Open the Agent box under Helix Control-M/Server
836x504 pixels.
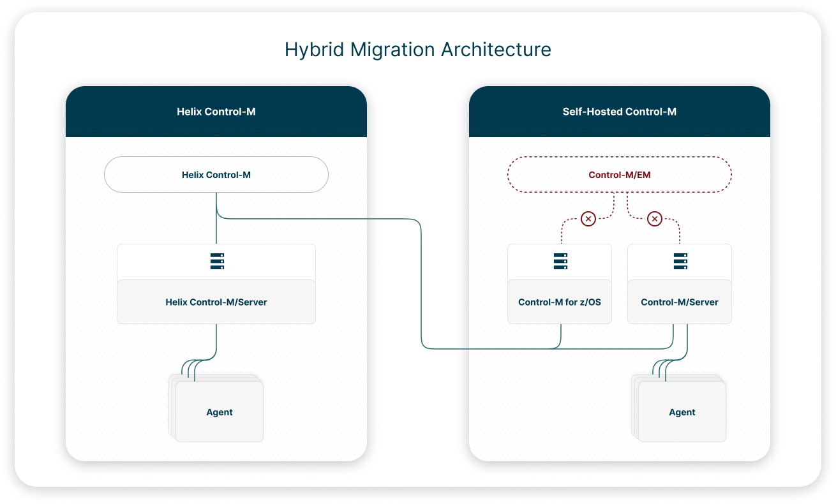[x=220, y=412]
